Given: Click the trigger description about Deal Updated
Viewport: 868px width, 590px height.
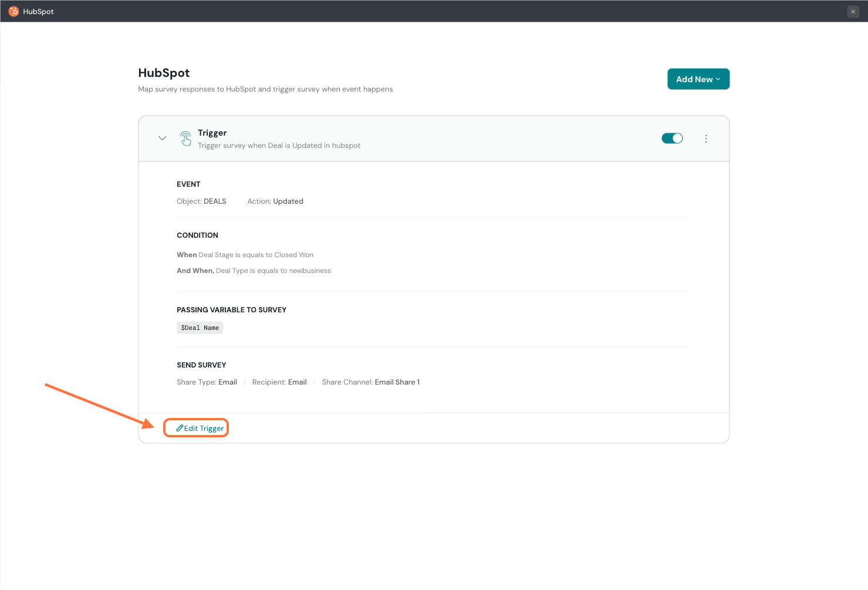Looking at the screenshot, I should (279, 146).
